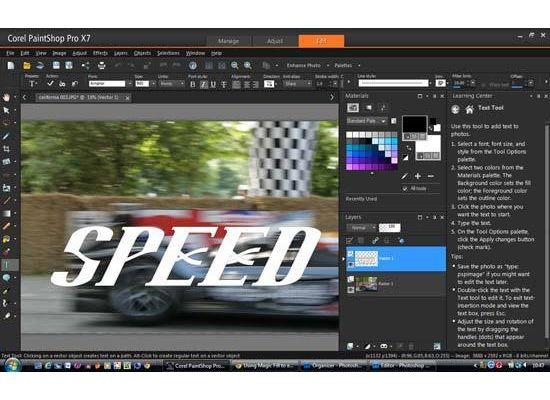Click the help question mark icon

pos(193,65)
